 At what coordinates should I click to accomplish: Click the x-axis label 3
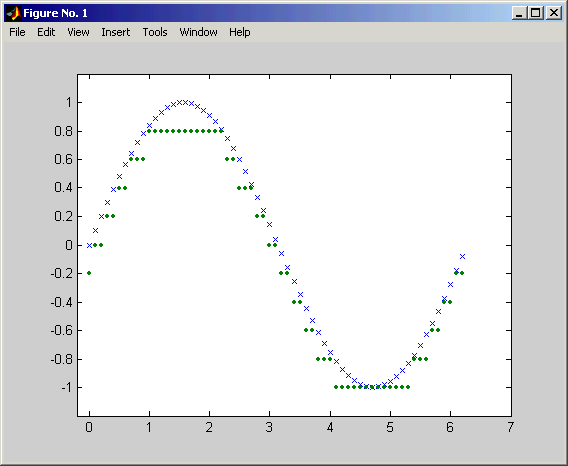tap(269, 428)
